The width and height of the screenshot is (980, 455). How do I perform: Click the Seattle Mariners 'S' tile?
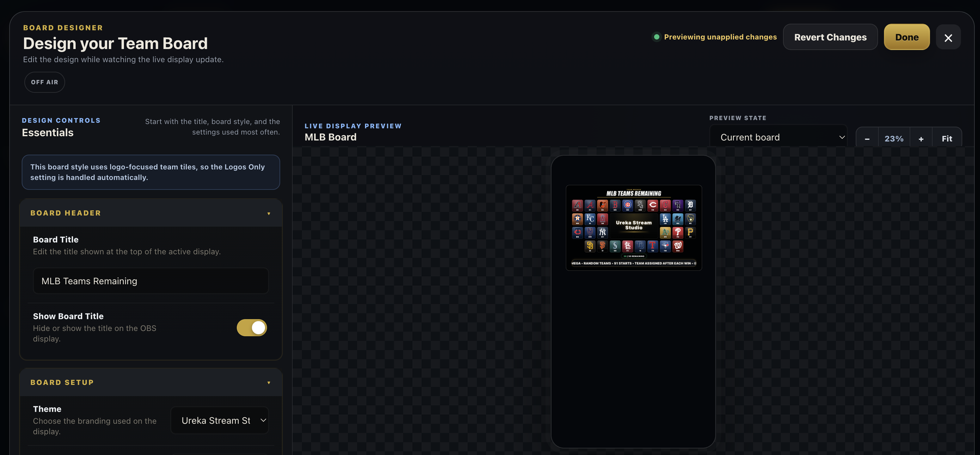tap(615, 247)
